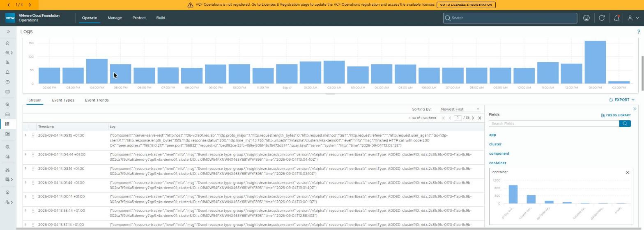Switch to the Event Types tab
The height and width of the screenshot is (230, 644).
coord(63,100)
